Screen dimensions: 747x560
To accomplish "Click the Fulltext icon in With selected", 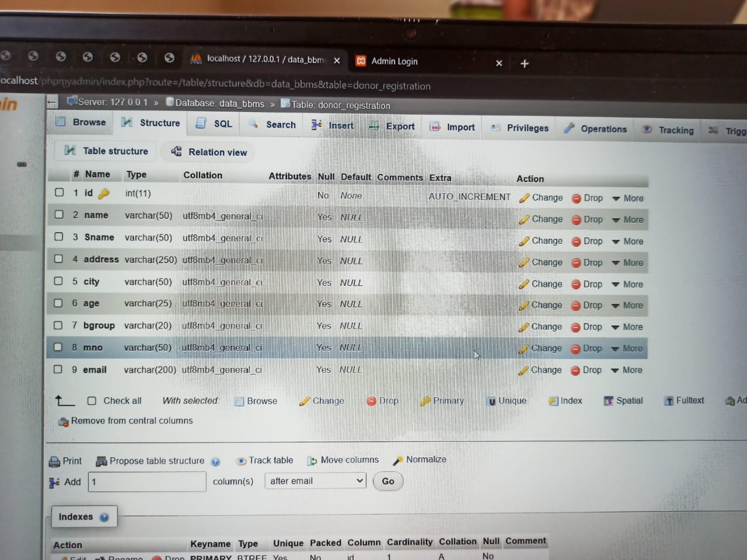I will [x=669, y=401].
